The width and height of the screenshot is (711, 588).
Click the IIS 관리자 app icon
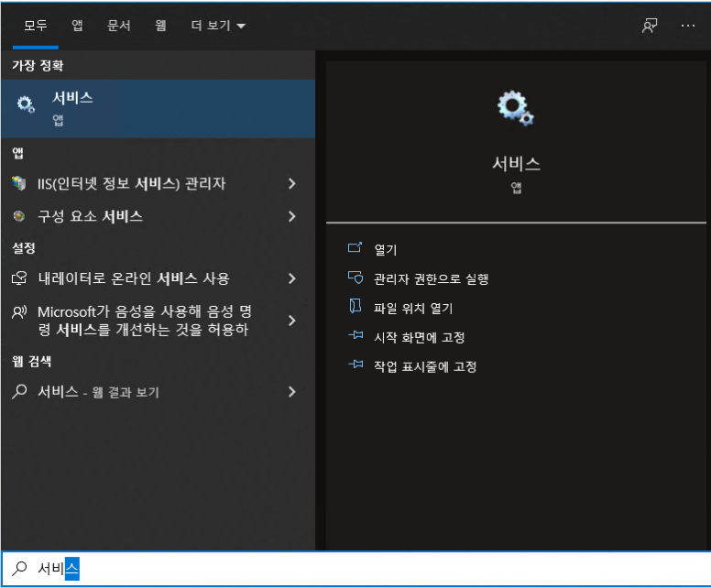point(19,183)
